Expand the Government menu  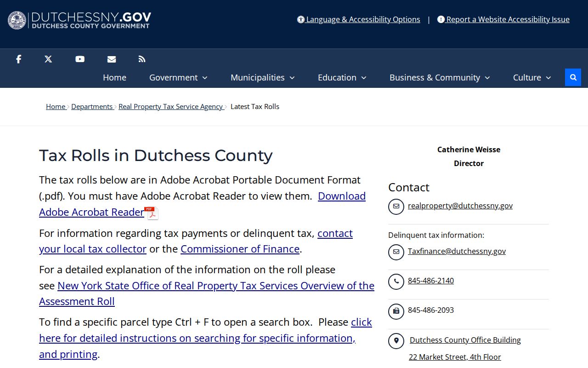178,77
